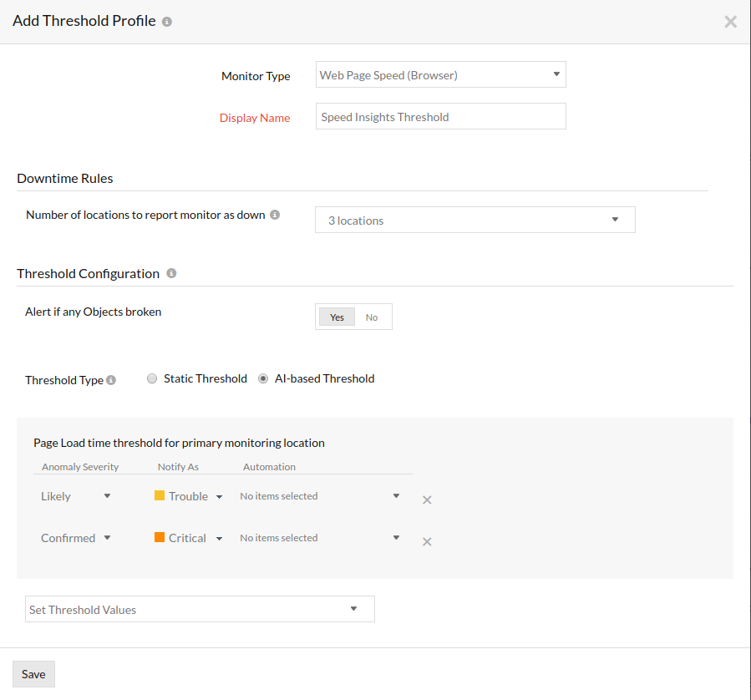Change the Confirmed anomaly severity dropdown

pos(76,538)
